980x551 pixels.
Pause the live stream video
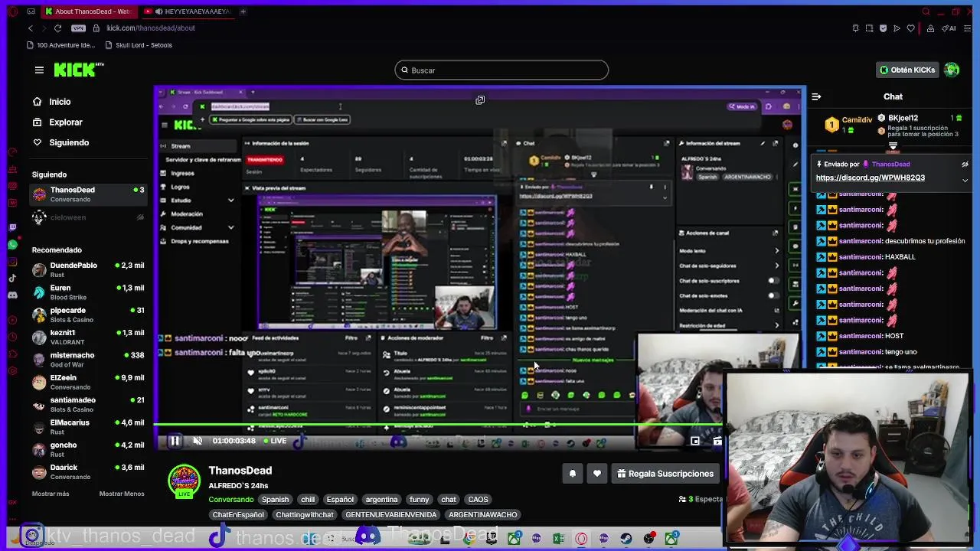[x=175, y=441]
